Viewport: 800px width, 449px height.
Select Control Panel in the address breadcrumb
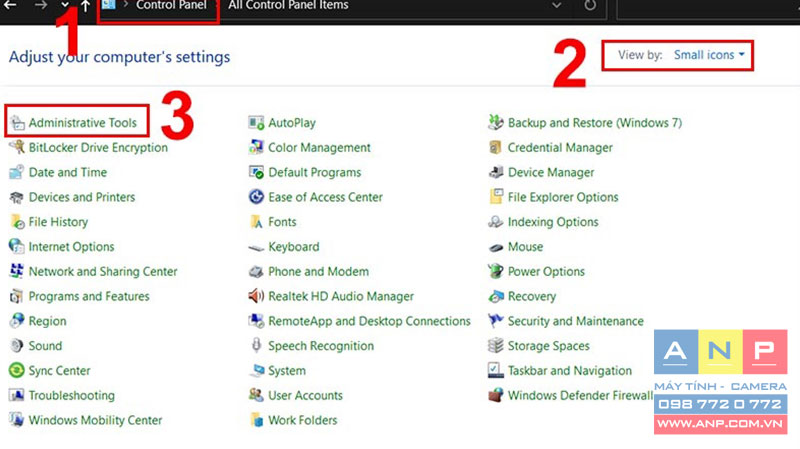[171, 6]
